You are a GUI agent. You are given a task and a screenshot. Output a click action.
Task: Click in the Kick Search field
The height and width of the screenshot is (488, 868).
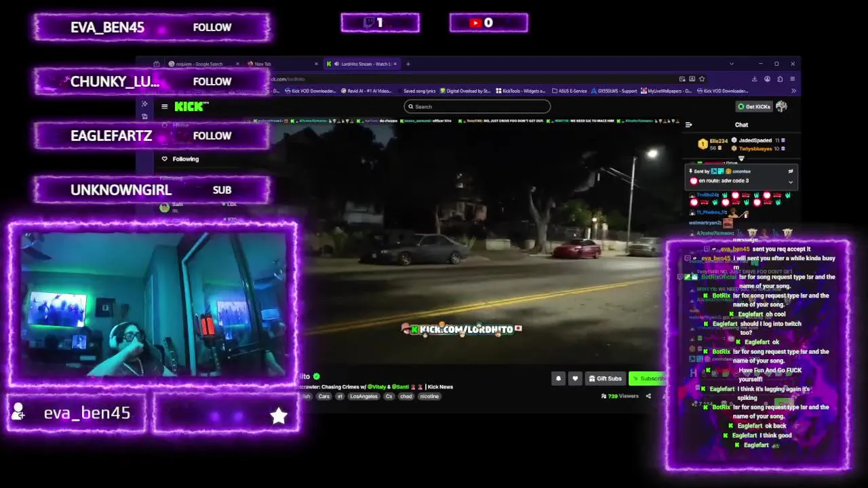tap(477, 106)
